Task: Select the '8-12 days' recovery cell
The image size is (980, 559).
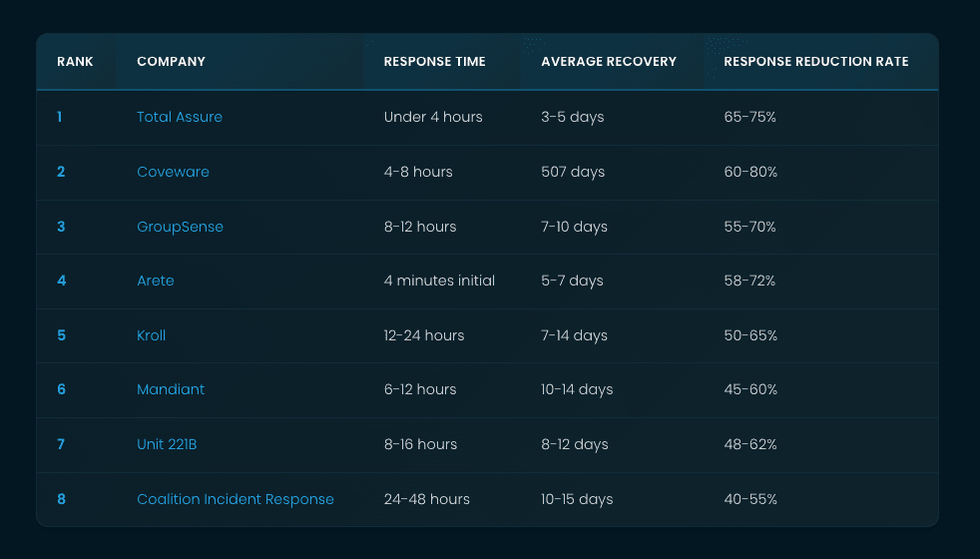Action: (575, 444)
